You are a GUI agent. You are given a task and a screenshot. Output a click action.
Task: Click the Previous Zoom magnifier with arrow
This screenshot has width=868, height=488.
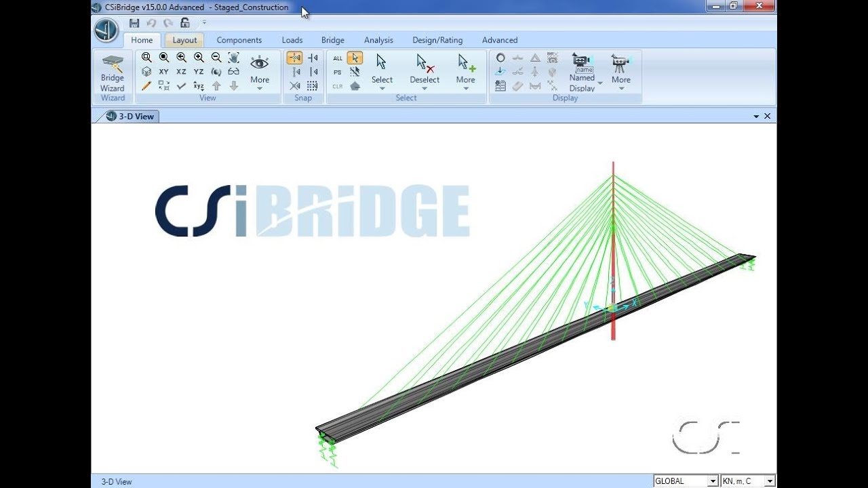click(182, 58)
